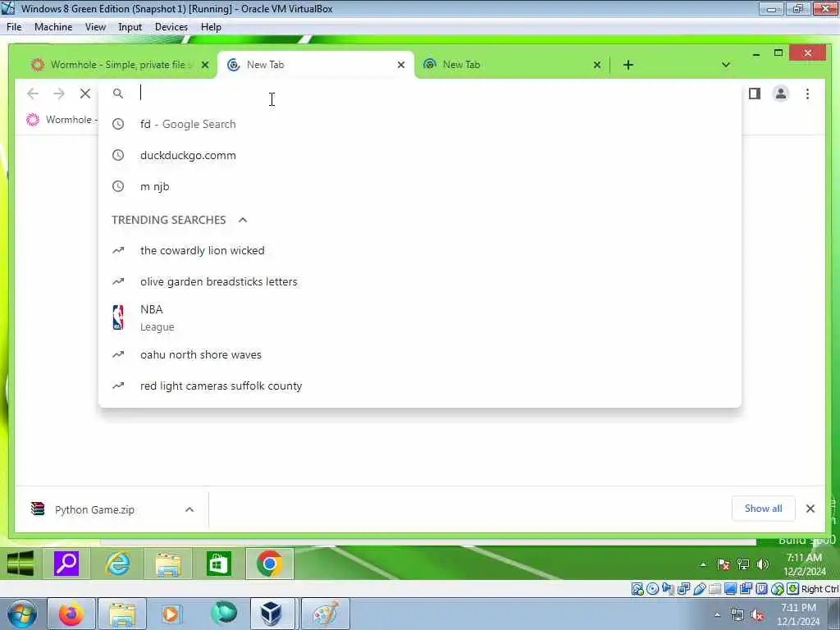840x630 pixels.
Task: Click host muted volume tray icon
Action: pyautogui.click(x=757, y=614)
